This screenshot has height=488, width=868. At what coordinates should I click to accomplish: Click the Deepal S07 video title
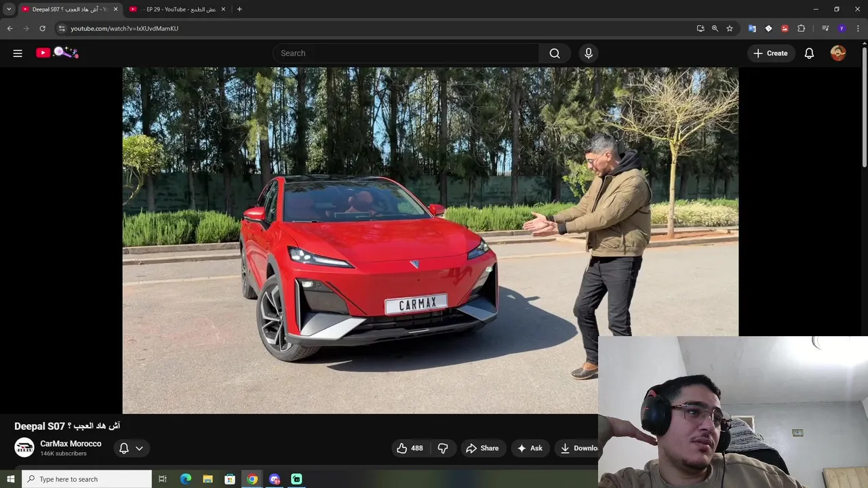tap(67, 426)
